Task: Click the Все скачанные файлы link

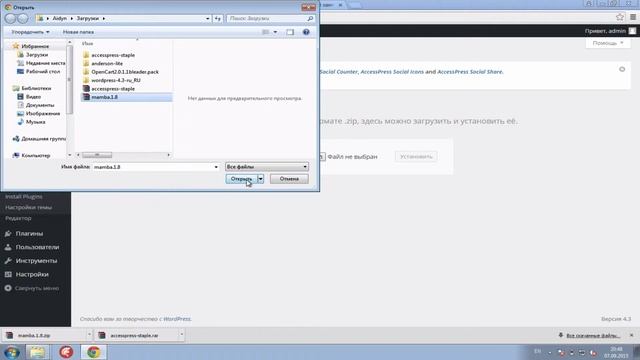Action: (x=593, y=336)
